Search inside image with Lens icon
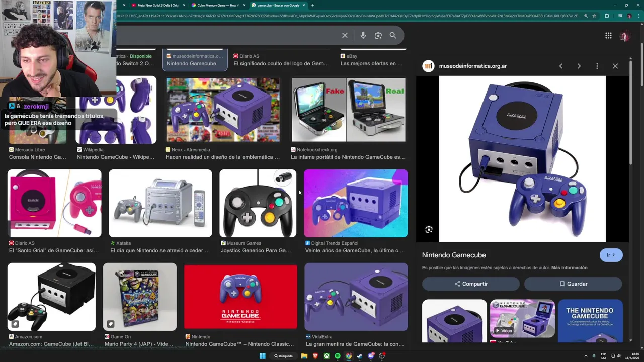 click(429, 229)
